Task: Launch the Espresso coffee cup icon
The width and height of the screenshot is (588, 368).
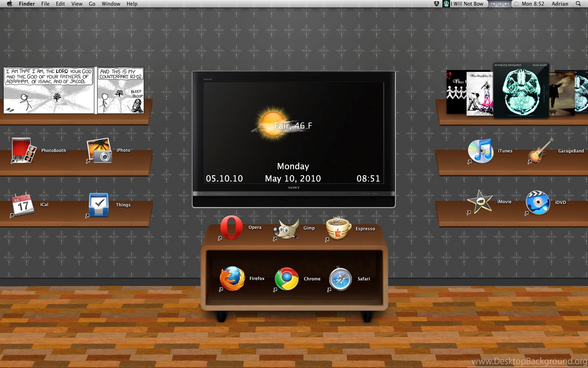Action: coord(338,229)
